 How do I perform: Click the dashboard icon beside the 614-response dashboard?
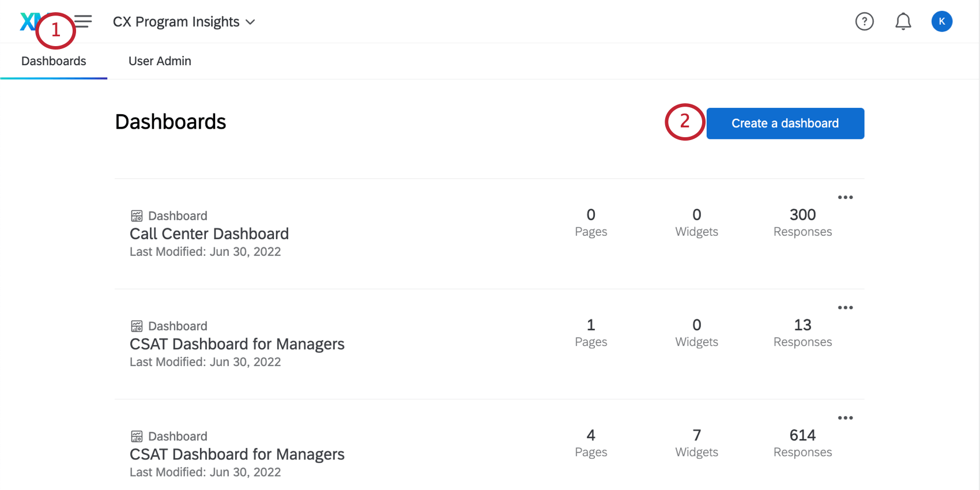tap(137, 436)
